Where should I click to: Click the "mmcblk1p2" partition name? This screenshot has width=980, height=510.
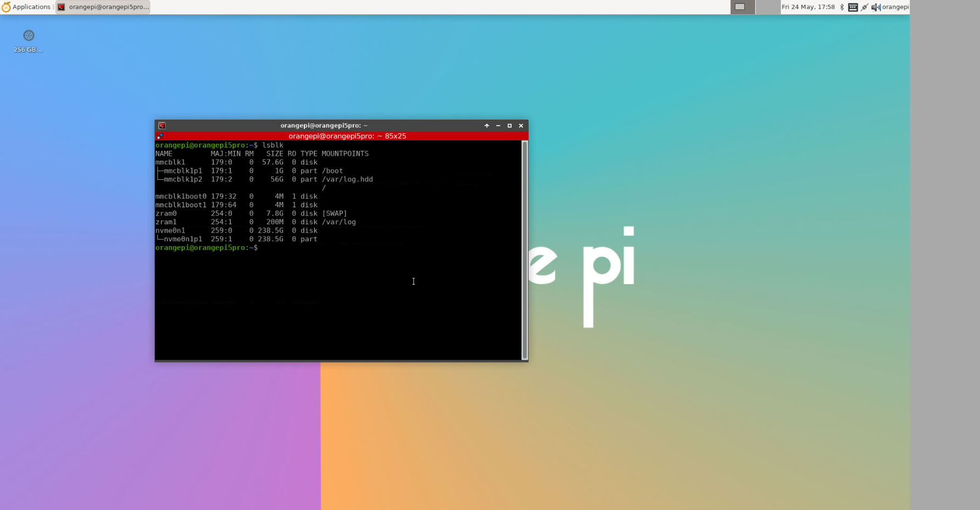[183, 179]
